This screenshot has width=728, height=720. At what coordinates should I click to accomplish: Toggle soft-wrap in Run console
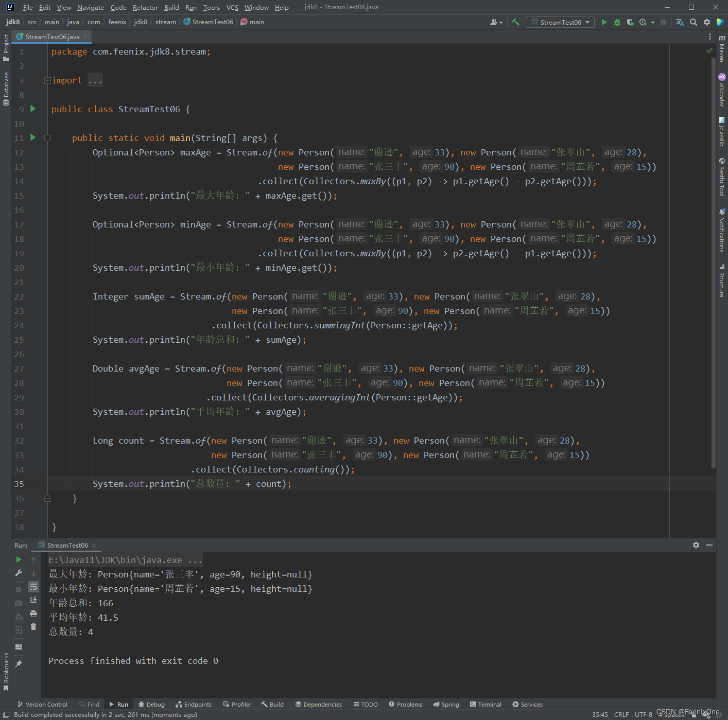(33, 587)
